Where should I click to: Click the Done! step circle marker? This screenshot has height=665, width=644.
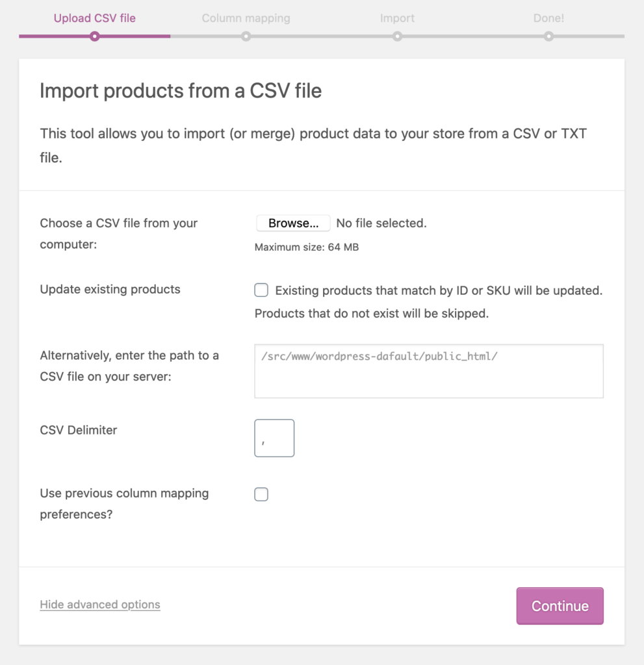(548, 37)
